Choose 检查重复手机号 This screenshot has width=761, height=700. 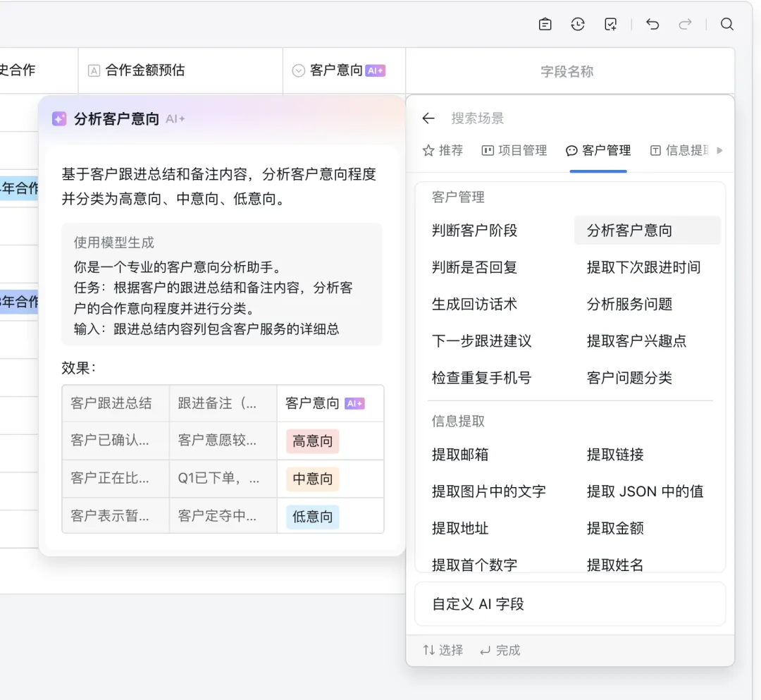pyautogui.click(x=482, y=378)
